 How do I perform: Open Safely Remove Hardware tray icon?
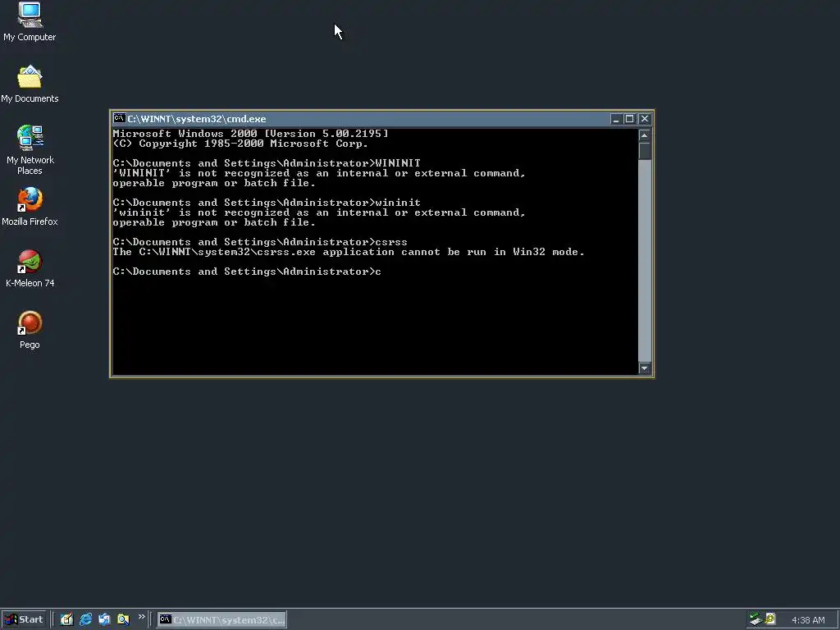[x=756, y=619]
